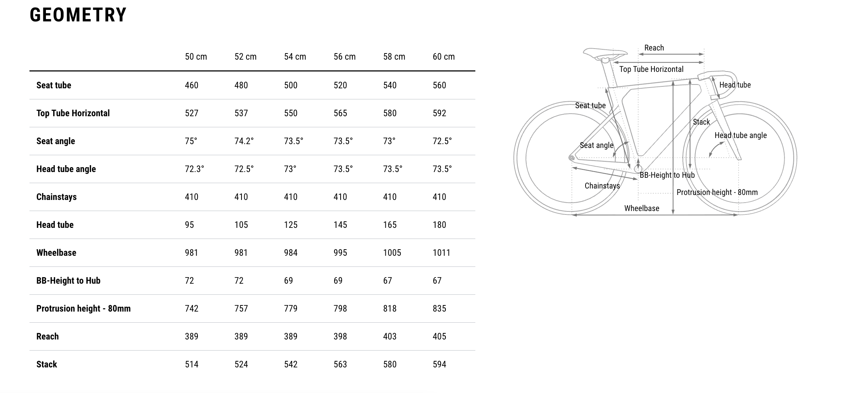Select the Head tube angle diagram label
Image resolution: width=868 pixels, height=393 pixels.
coord(741,135)
